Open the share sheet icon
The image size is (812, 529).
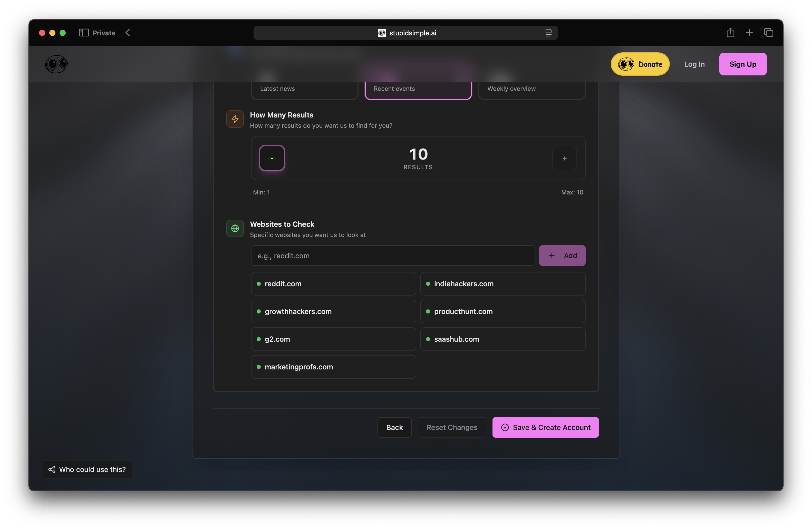click(730, 33)
